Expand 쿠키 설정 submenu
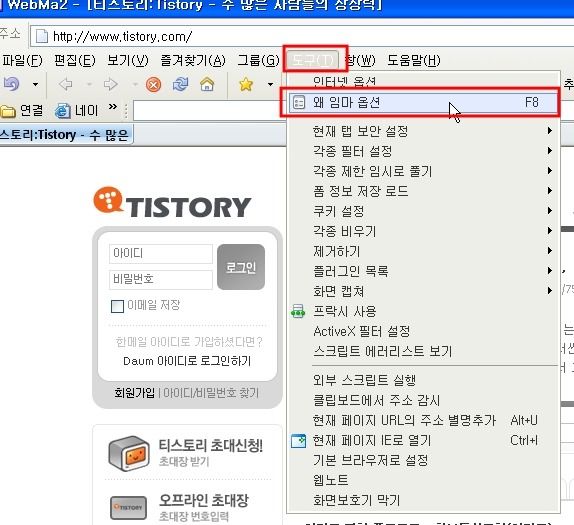Viewport: 574px width, 525px height. 423,211
